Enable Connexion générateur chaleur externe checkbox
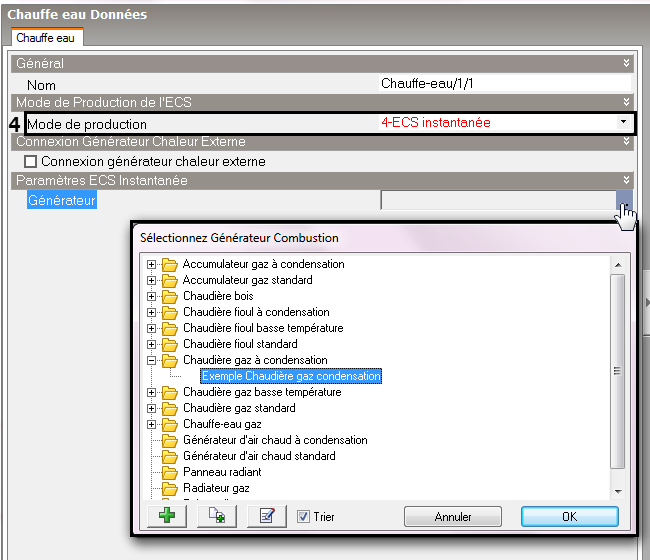This screenshot has height=560, width=650. 30,161
